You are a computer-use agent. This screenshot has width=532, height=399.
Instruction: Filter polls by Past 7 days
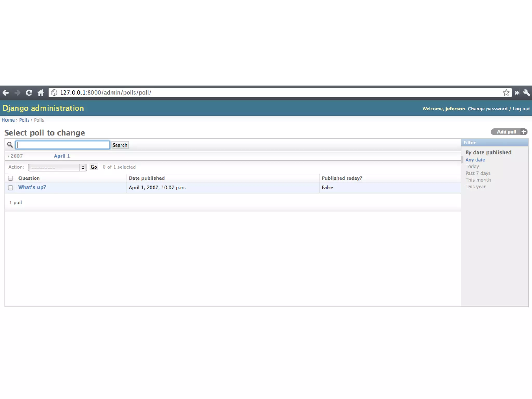coord(478,173)
